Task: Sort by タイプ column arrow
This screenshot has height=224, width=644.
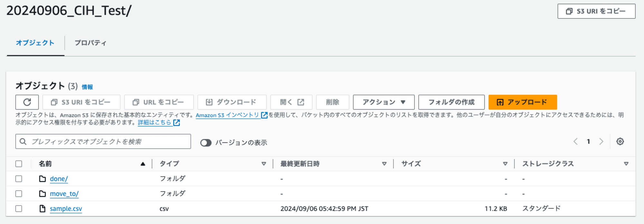Action: pyautogui.click(x=264, y=164)
